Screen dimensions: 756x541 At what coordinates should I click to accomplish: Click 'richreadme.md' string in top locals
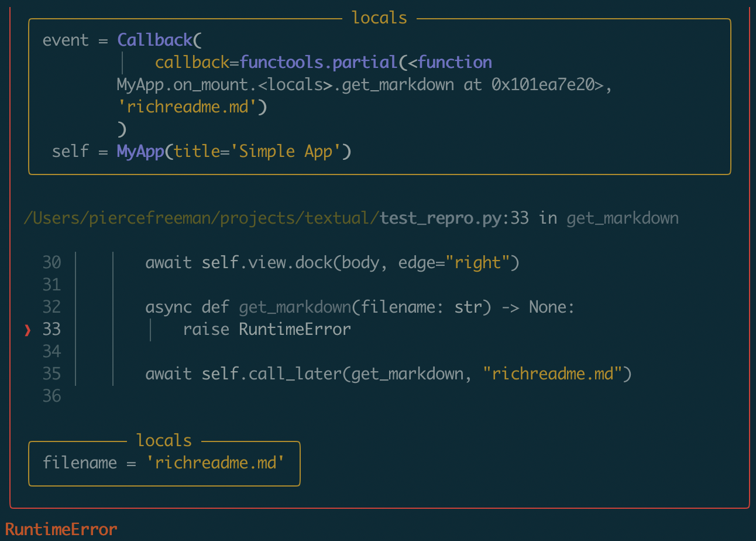[x=187, y=107]
